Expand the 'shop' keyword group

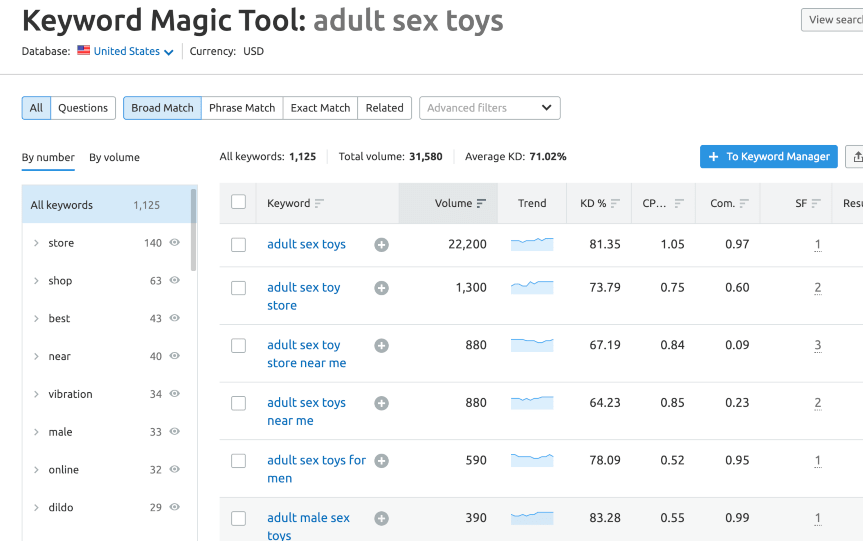pyautogui.click(x=36, y=281)
